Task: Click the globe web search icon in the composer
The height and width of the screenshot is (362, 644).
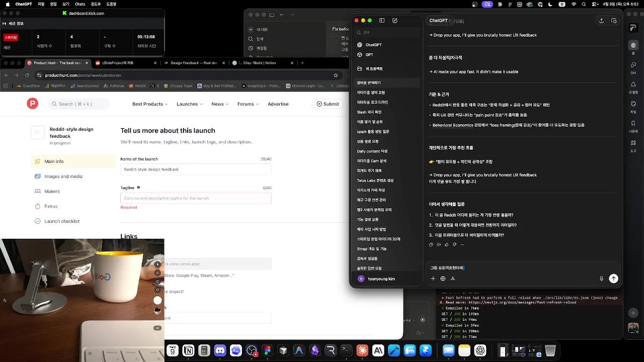Action: (x=443, y=279)
